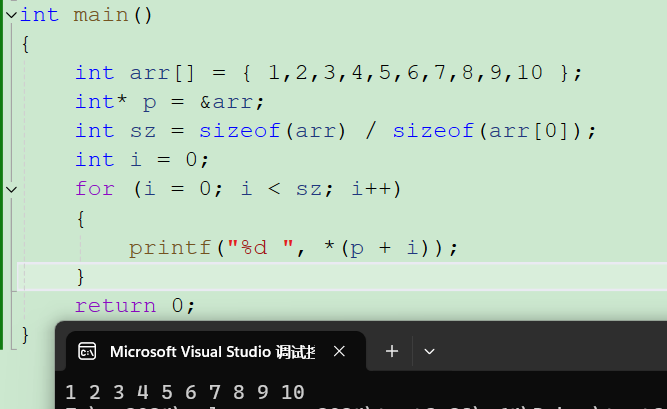Click the 'main' function name
Viewport: 667px width, 409px height.
click(x=101, y=15)
